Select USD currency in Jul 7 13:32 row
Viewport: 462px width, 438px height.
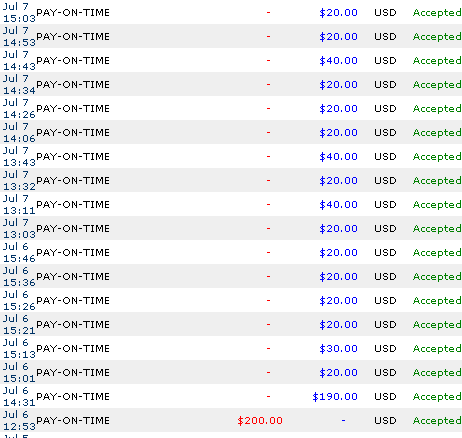click(x=385, y=180)
